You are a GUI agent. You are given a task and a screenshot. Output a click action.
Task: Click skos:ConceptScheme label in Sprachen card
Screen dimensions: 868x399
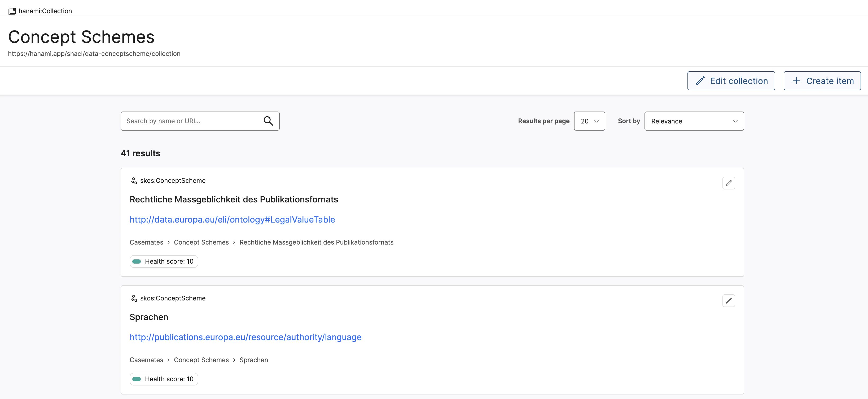[173, 298]
